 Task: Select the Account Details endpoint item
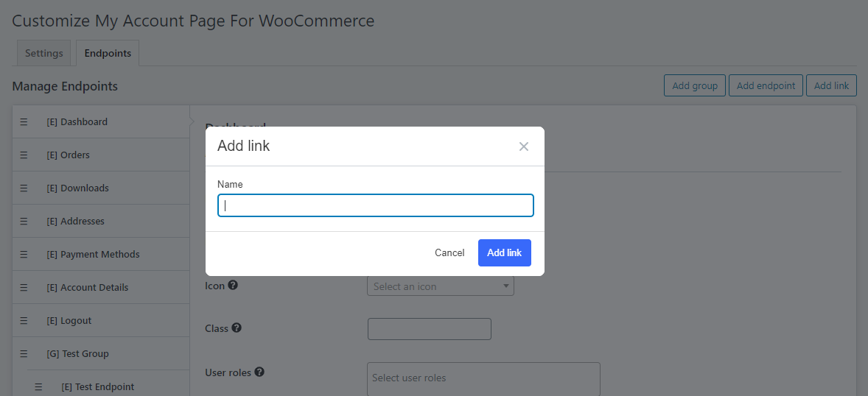(94, 288)
